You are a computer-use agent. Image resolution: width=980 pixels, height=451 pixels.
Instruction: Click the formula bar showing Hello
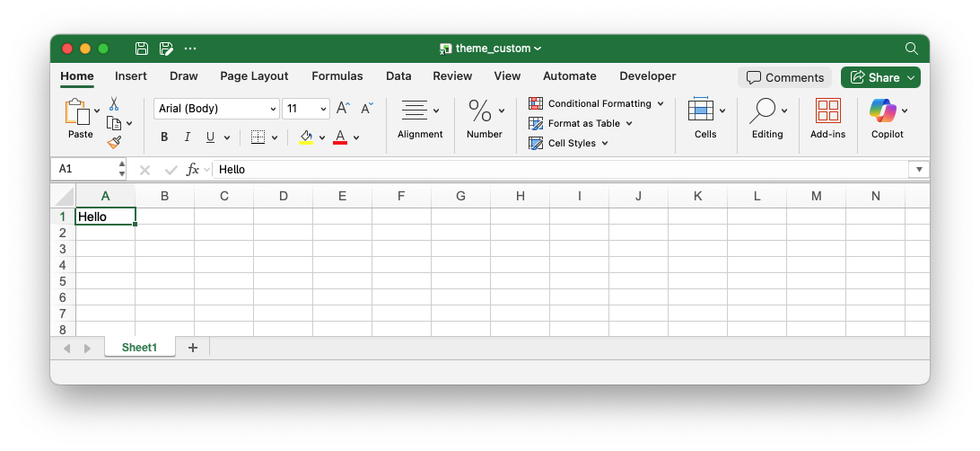point(560,170)
